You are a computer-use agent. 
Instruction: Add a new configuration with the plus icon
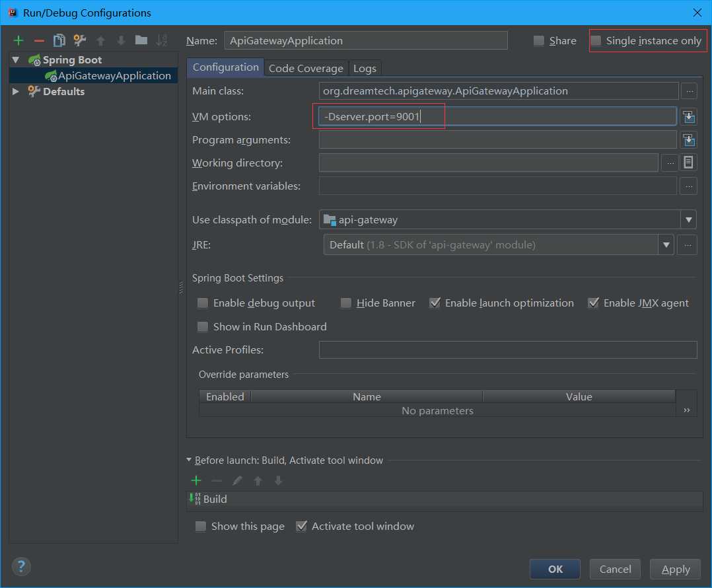coord(18,41)
